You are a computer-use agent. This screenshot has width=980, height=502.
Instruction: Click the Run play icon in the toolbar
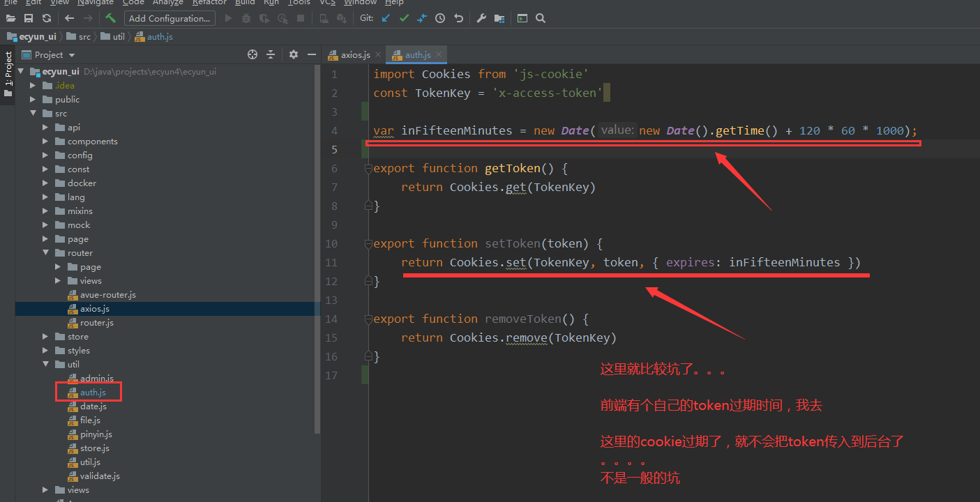[x=228, y=18]
